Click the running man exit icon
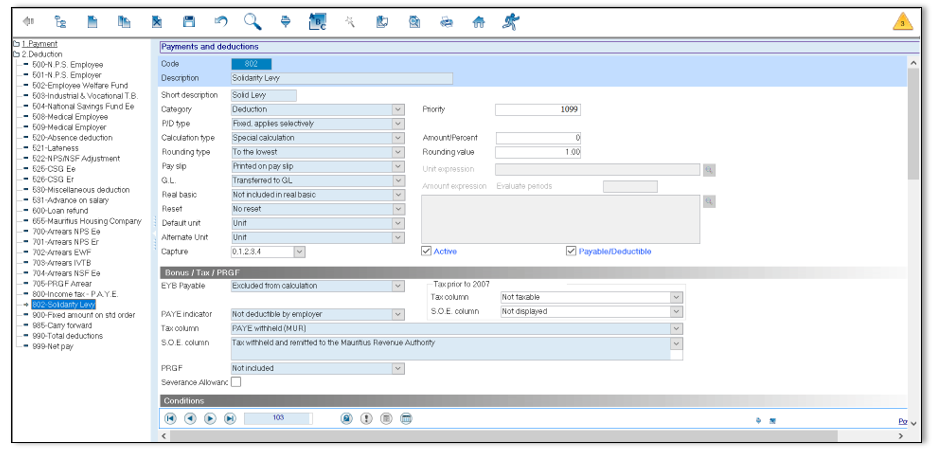933x453 pixels. point(510,20)
